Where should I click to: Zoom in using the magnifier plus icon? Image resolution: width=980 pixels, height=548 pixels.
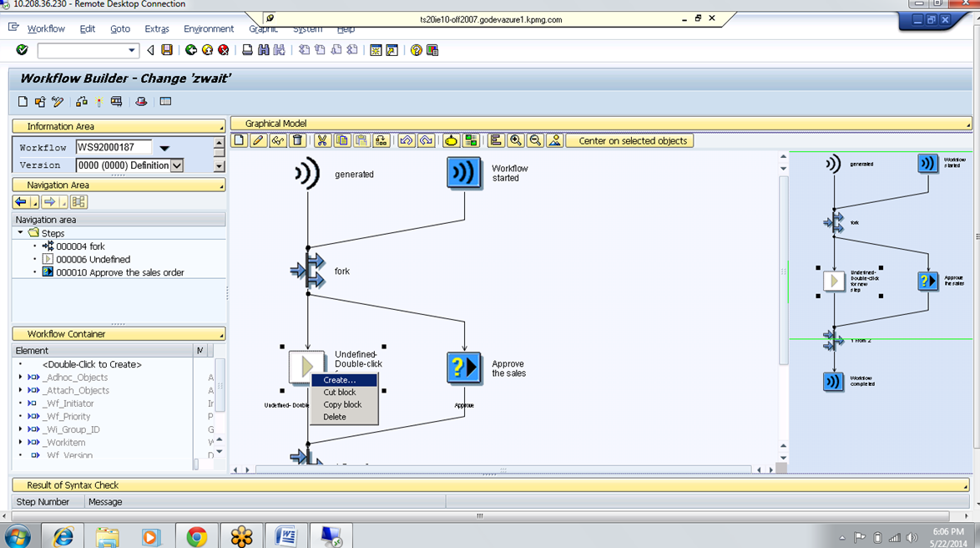tap(516, 140)
